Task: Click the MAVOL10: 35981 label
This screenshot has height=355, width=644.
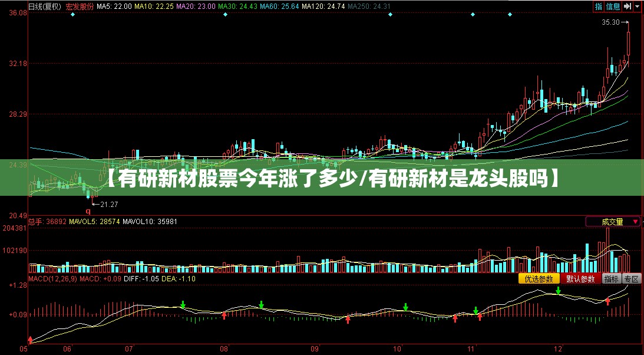Action: tap(150, 222)
